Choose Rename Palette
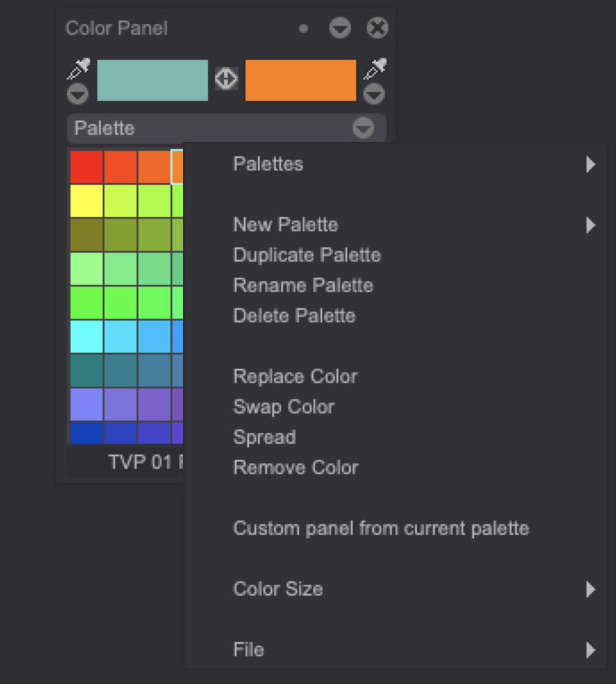616x684 pixels. 395,286
